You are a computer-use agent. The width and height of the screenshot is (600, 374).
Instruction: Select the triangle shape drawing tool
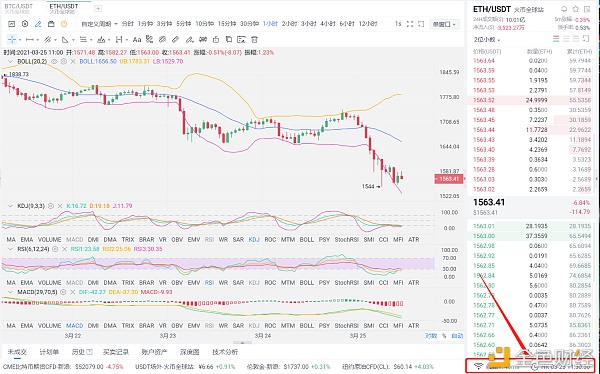[x=65, y=39]
